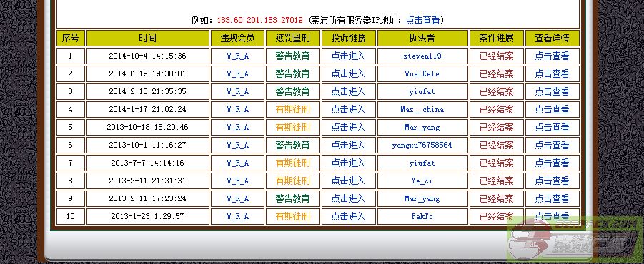644x264 pixels.
Task: Click 已经结案 status for row 5
Action: (497, 127)
